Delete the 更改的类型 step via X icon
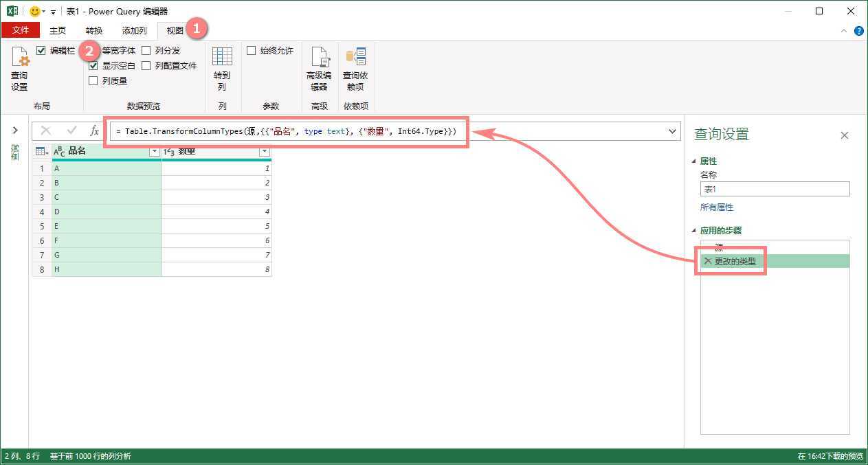Screen dimensions: 868x465 click(x=708, y=261)
